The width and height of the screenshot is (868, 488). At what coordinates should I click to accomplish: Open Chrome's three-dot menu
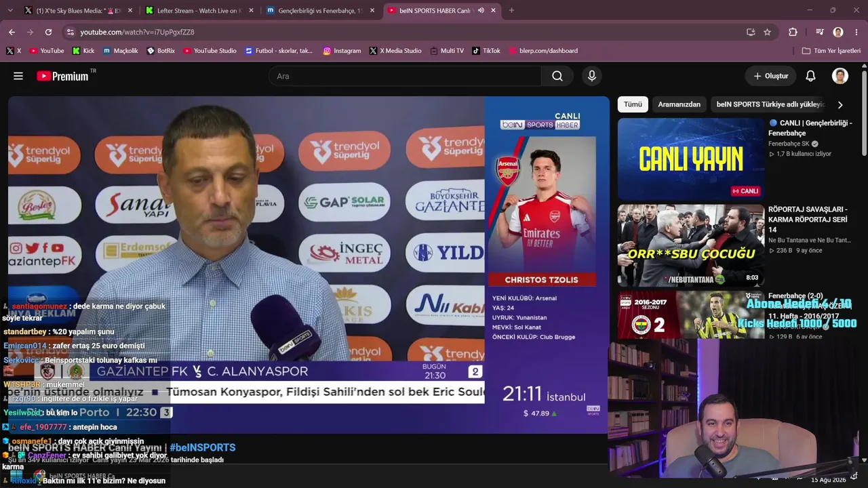click(856, 32)
